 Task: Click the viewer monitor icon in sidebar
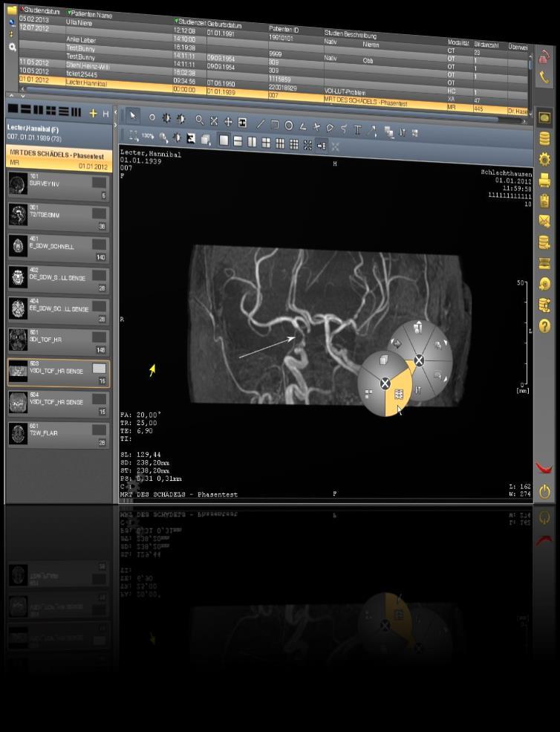[544, 118]
